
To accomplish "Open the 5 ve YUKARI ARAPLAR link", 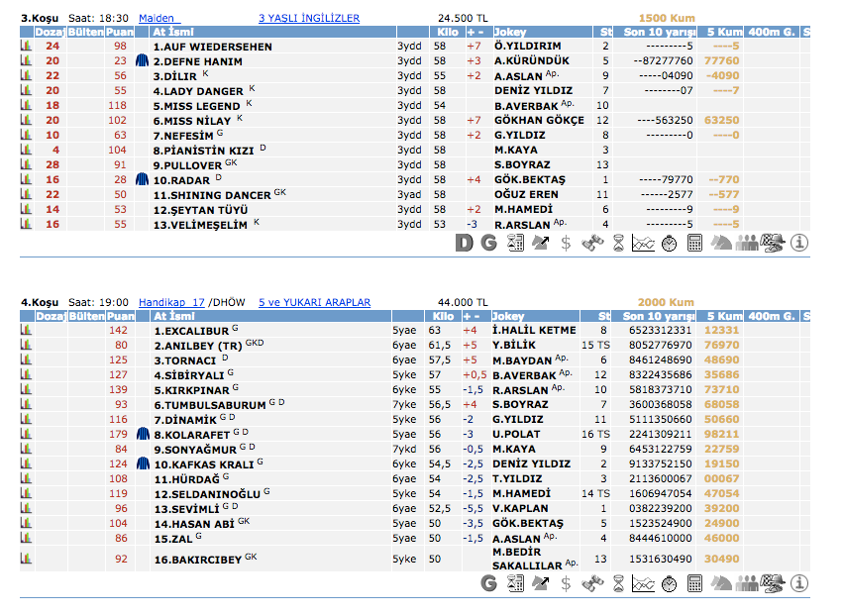I will (x=314, y=302).
